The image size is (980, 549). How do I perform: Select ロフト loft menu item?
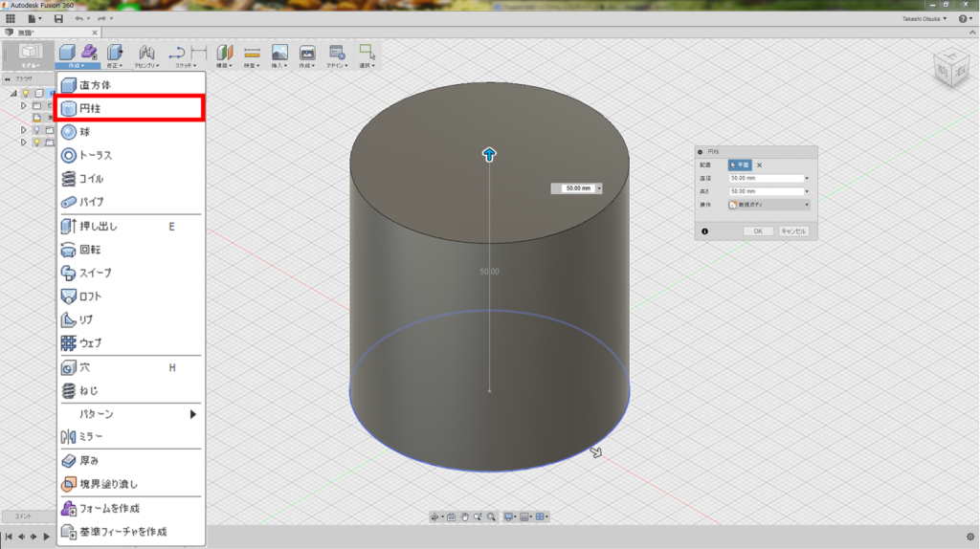(131, 296)
